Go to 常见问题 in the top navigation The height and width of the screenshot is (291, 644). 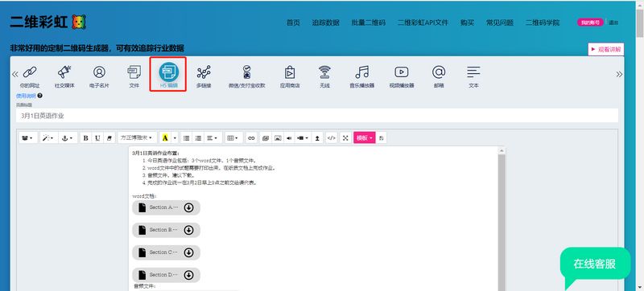(499, 23)
